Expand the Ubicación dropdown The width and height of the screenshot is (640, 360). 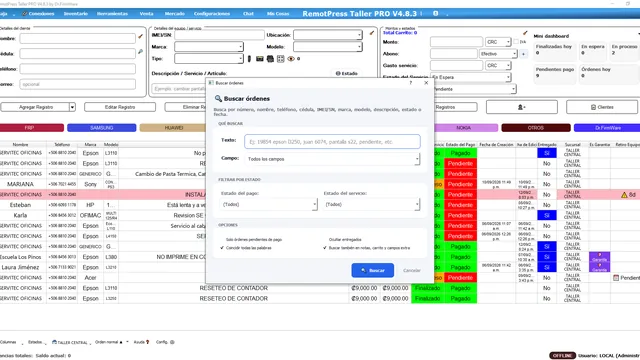(x=328, y=35)
